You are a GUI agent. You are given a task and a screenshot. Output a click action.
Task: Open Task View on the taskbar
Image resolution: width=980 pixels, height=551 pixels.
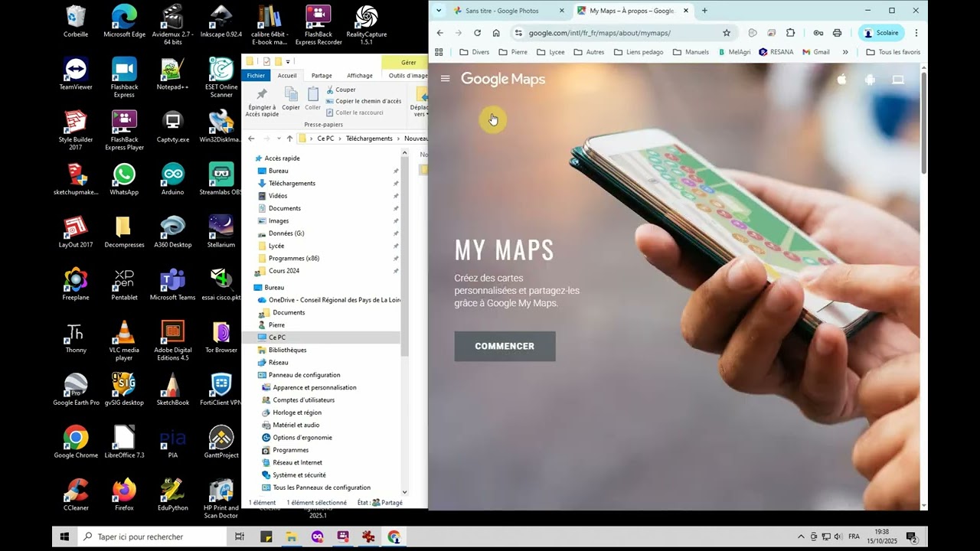[x=240, y=536]
